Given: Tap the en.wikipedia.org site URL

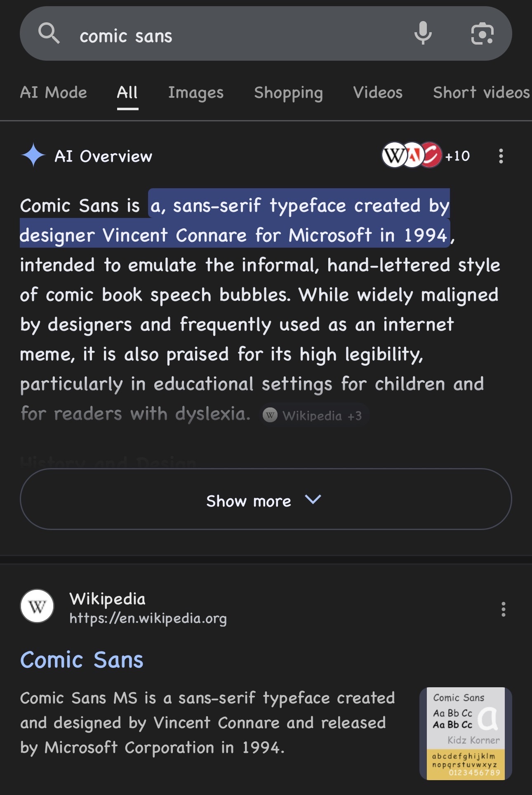Looking at the screenshot, I should [x=148, y=618].
